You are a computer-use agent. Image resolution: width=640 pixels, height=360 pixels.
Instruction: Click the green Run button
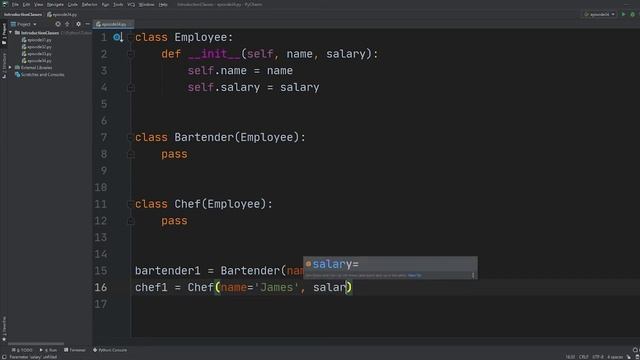(623, 14)
